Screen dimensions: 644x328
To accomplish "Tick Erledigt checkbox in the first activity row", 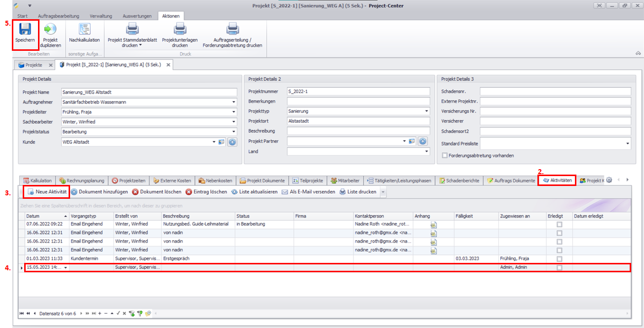I will (559, 224).
